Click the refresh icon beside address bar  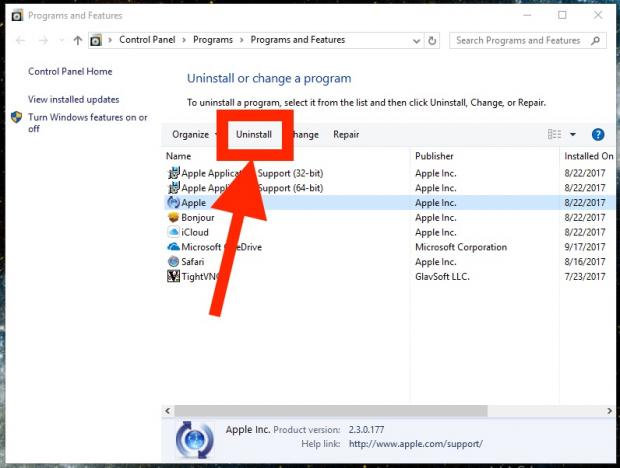(x=432, y=41)
